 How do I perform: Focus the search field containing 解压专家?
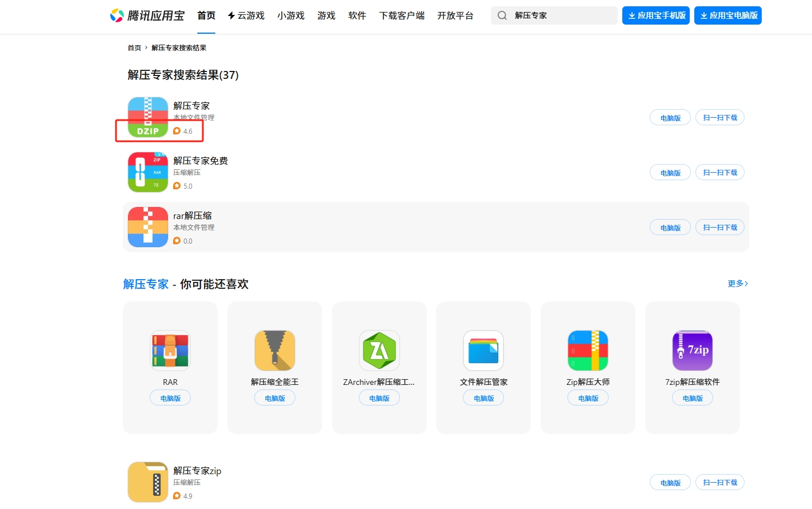554,15
